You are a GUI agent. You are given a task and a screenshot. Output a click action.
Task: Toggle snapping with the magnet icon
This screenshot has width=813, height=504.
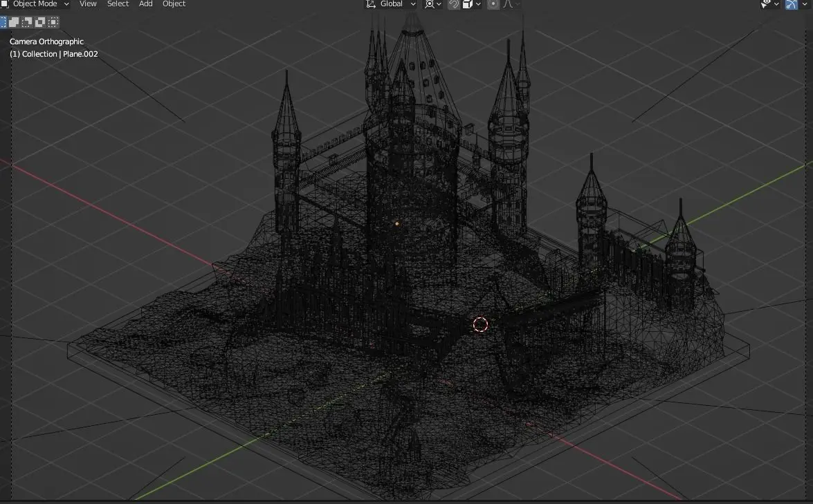[454, 4]
